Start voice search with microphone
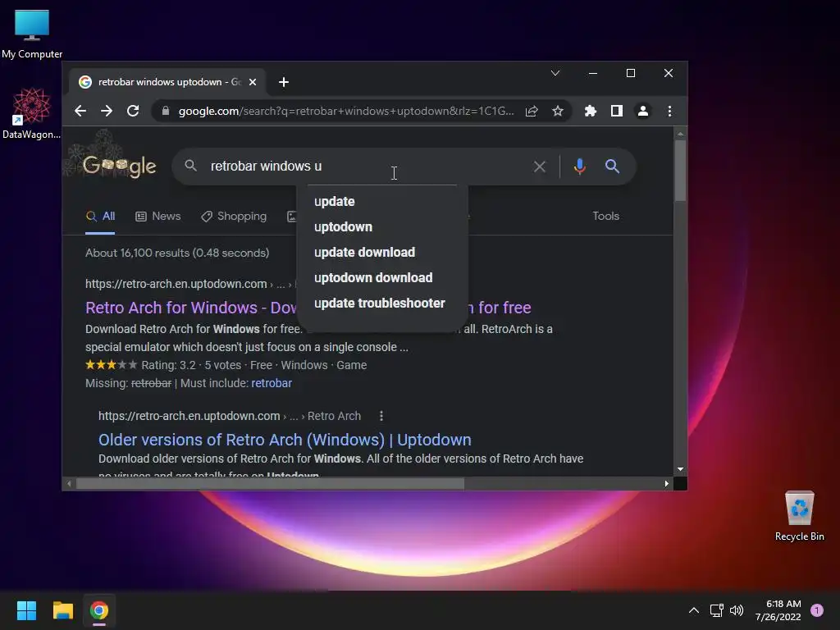Image resolution: width=840 pixels, height=630 pixels. (x=579, y=167)
